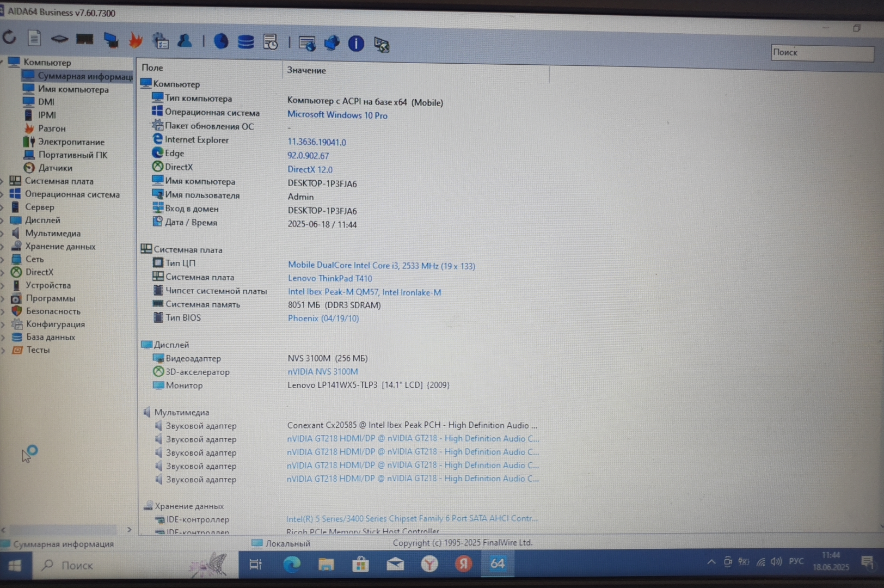Click the tree panel horizontal scrollbar
The image size is (884, 588).
(63, 530)
